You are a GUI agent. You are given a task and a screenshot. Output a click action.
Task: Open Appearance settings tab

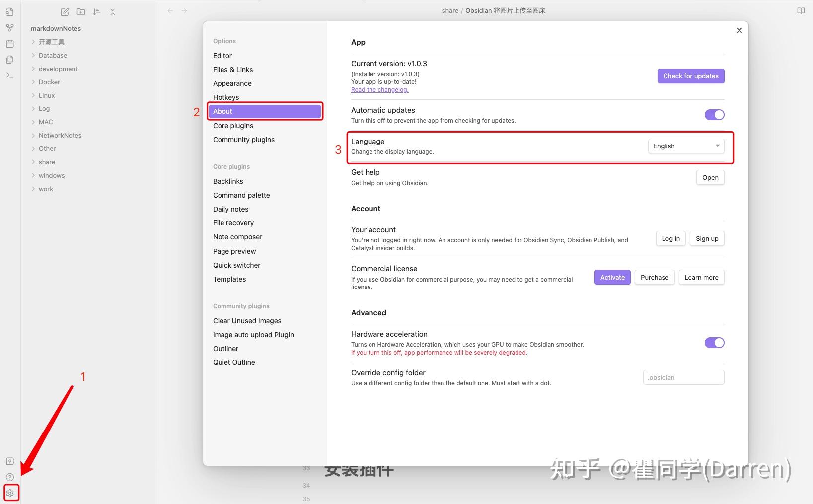[265, 83]
